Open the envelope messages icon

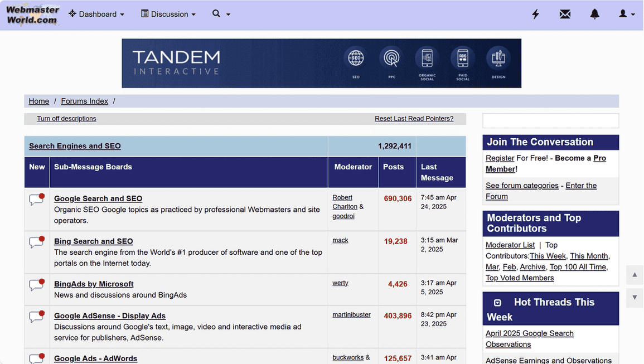click(565, 14)
